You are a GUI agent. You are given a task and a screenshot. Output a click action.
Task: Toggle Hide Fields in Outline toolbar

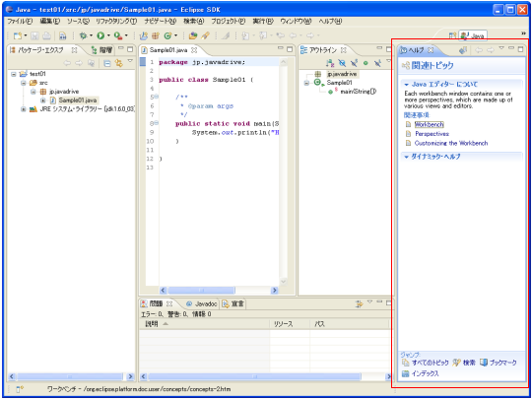click(x=342, y=63)
